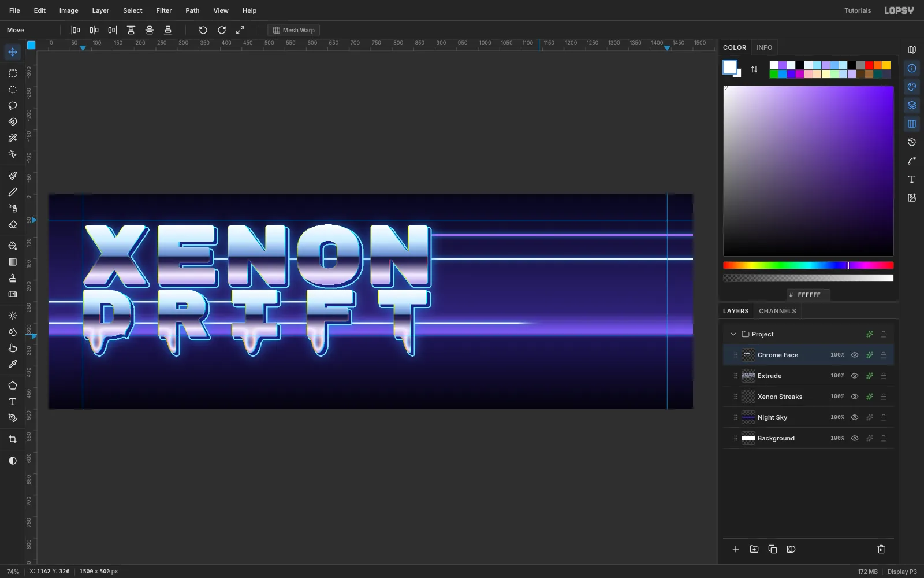
Task: Click Align Bottom Edges icon
Action: pyautogui.click(x=168, y=30)
